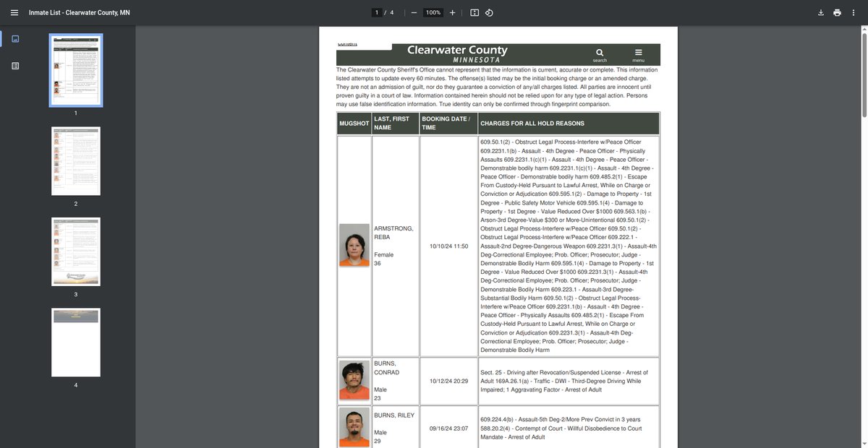Click booking date 10/10/24 11:50

(448, 246)
